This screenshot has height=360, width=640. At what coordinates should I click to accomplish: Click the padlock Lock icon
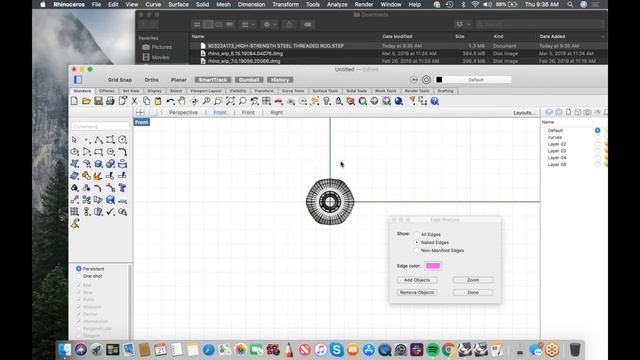339,101
